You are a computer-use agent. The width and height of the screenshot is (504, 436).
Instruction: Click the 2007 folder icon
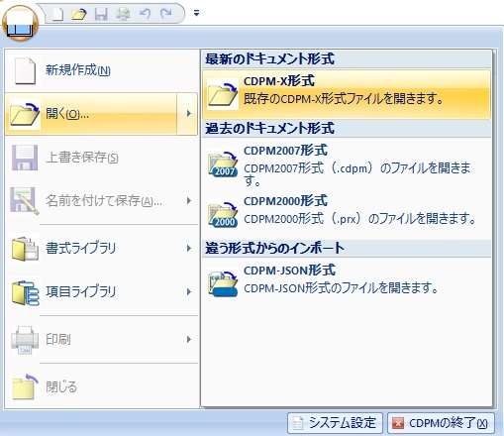pos(223,164)
